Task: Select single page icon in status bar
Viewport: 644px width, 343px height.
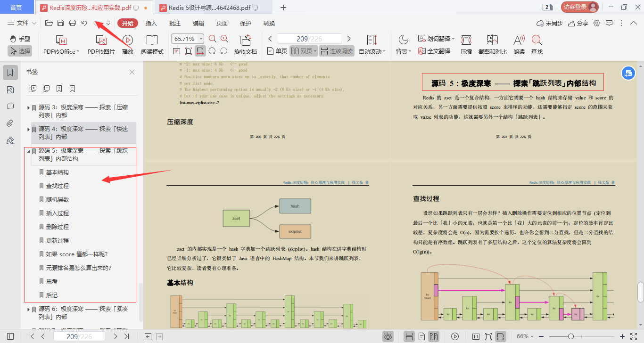Action: tap(421, 336)
